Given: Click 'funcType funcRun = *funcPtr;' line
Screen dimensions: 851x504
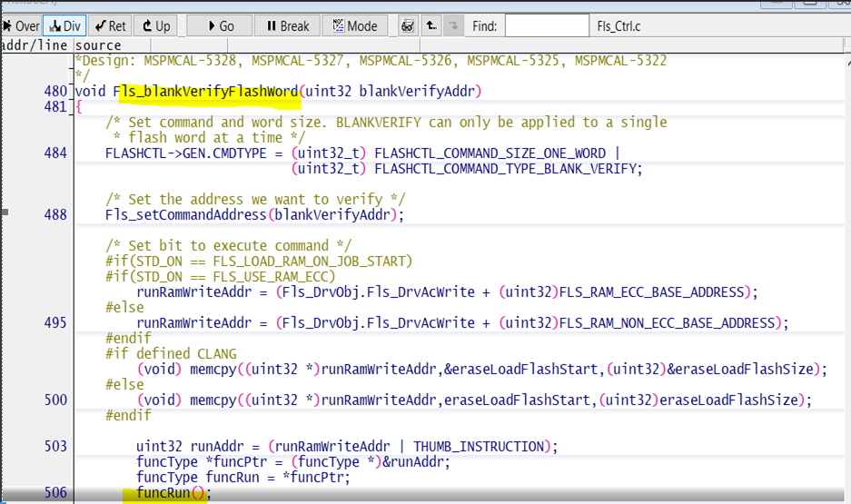Looking at the screenshot, I should [243, 478].
